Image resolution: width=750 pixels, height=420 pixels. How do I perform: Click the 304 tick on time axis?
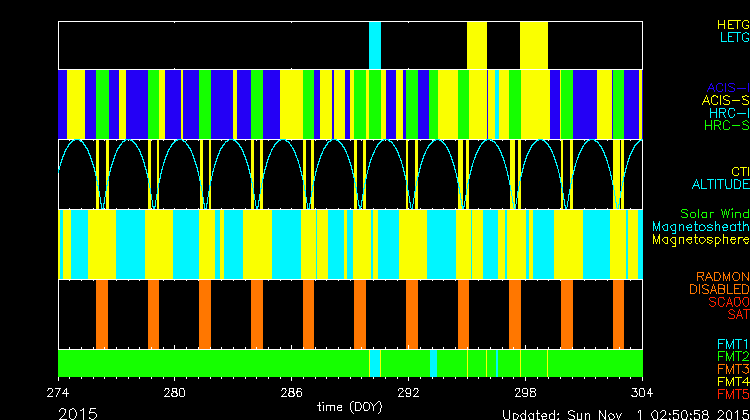coord(641,392)
